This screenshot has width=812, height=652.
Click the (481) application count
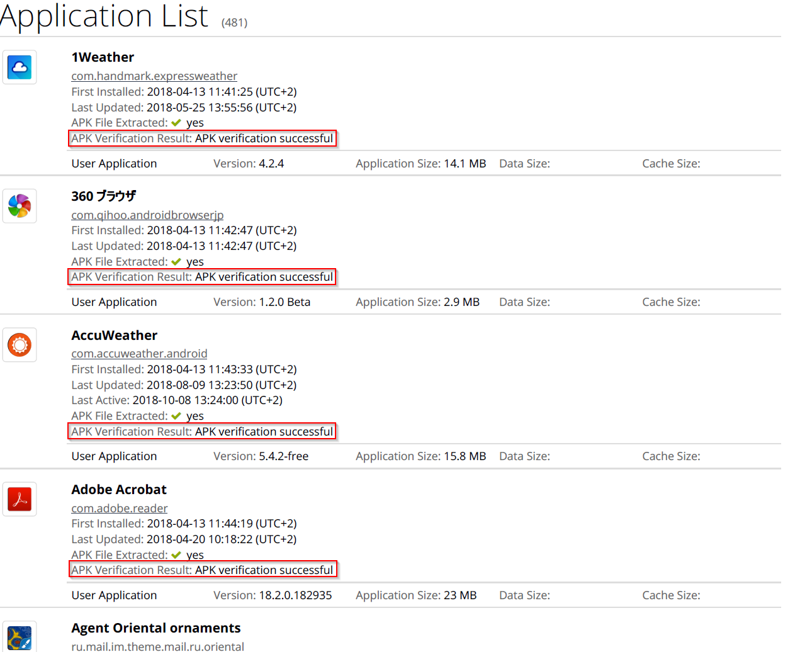(234, 23)
